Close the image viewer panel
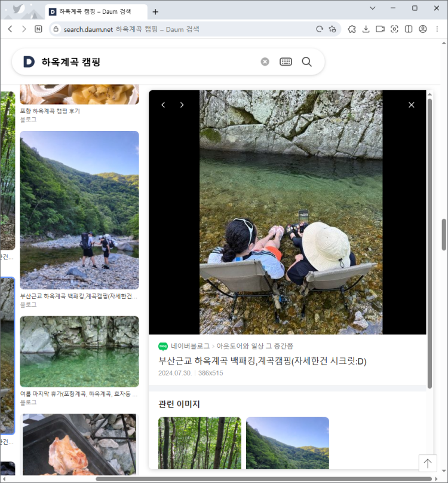 (411, 105)
